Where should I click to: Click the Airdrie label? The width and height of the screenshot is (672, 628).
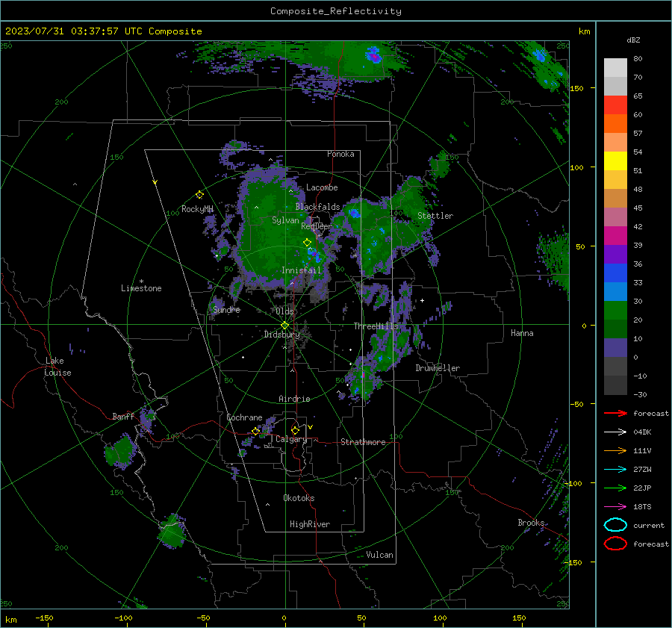coord(294,399)
